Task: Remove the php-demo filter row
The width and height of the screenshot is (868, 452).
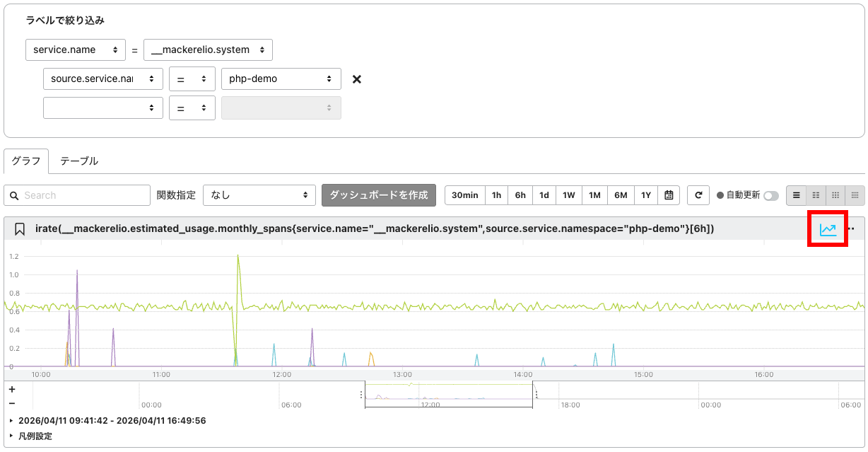Action: (x=357, y=79)
